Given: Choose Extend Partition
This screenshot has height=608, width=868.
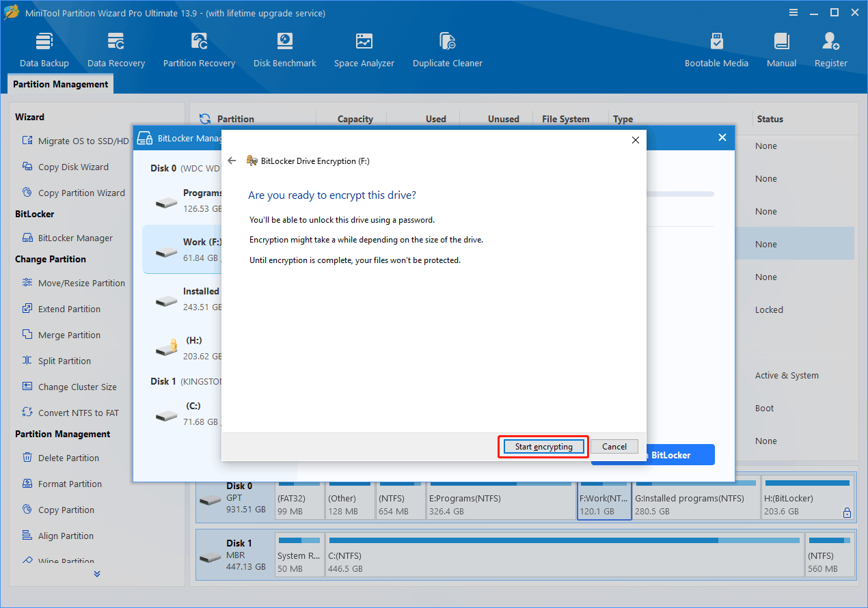Looking at the screenshot, I should click(62, 309).
